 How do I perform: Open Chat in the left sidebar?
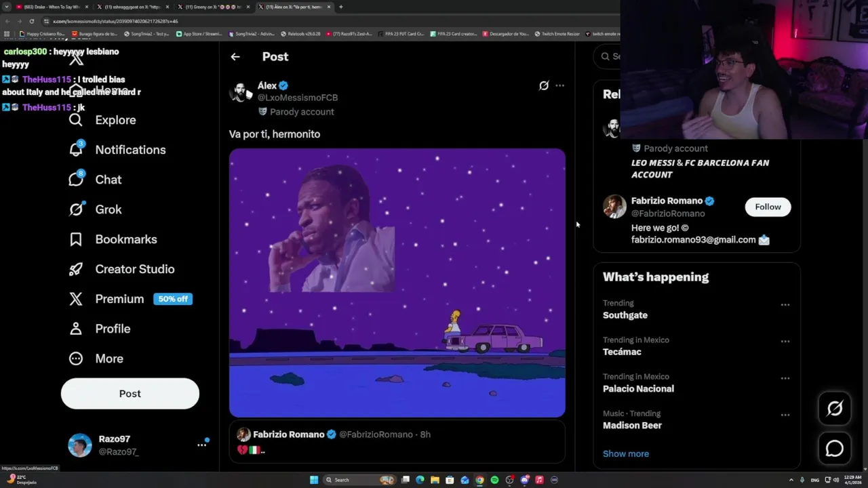(x=95, y=180)
